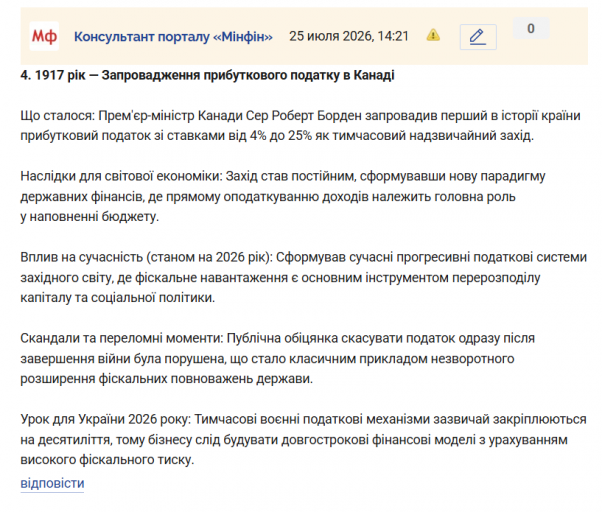602x512 pixels.
Task: Click the pencil edit comment button
Action: coord(478,37)
